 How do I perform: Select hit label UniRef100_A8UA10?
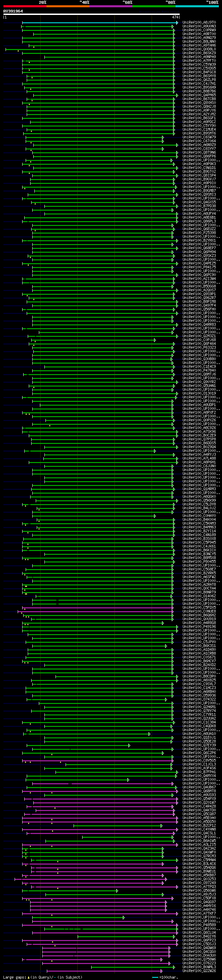199,734
